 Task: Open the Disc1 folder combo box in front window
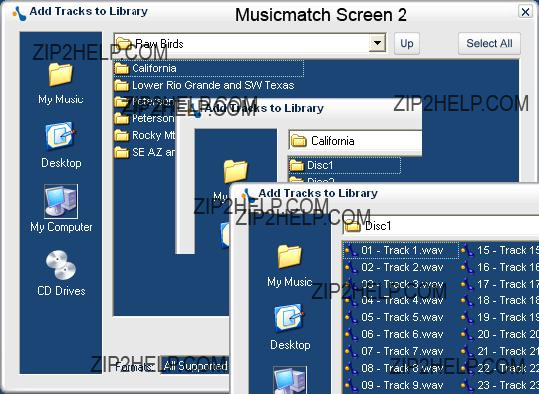pos(441,226)
